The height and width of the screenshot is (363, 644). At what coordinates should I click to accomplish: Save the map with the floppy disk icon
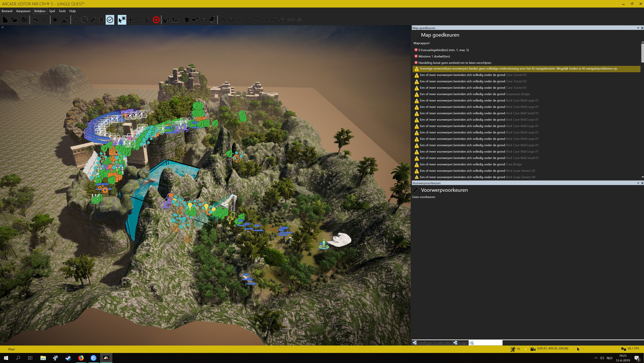click(x=24, y=20)
